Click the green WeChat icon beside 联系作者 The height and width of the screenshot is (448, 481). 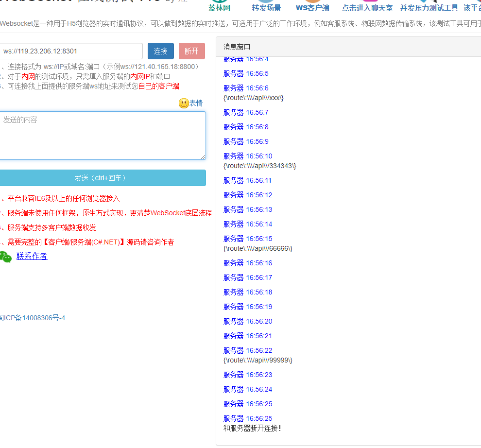point(5,257)
